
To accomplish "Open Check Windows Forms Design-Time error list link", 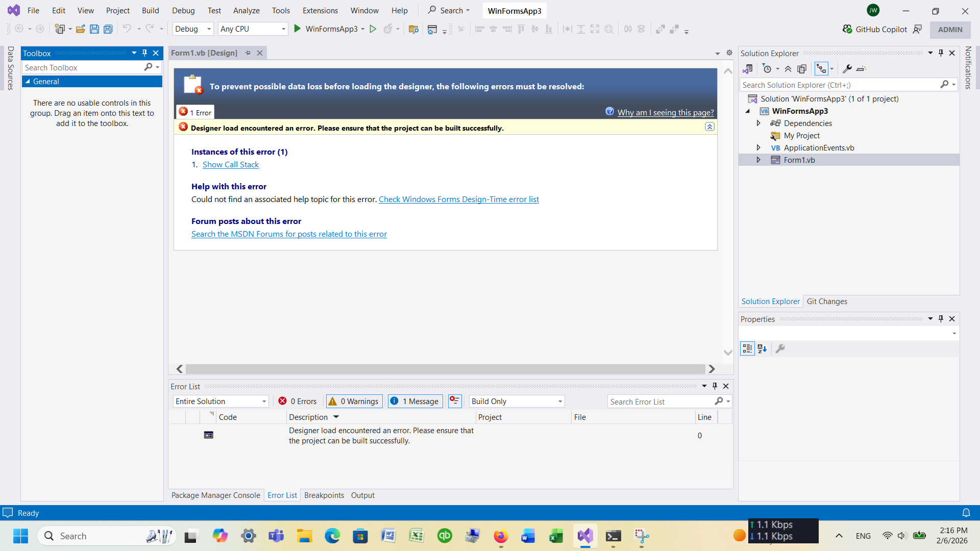I will (x=458, y=199).
